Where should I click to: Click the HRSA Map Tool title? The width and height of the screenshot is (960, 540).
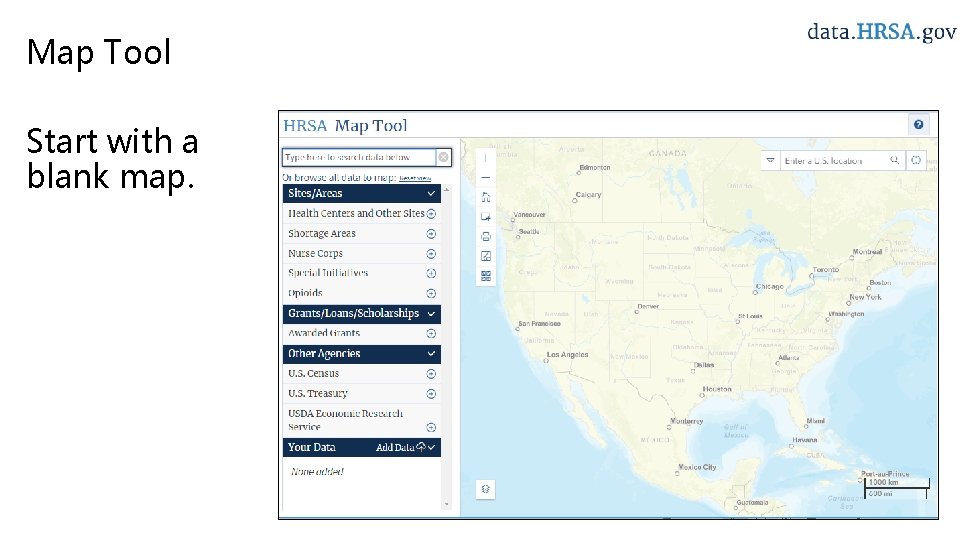[345, 126]
